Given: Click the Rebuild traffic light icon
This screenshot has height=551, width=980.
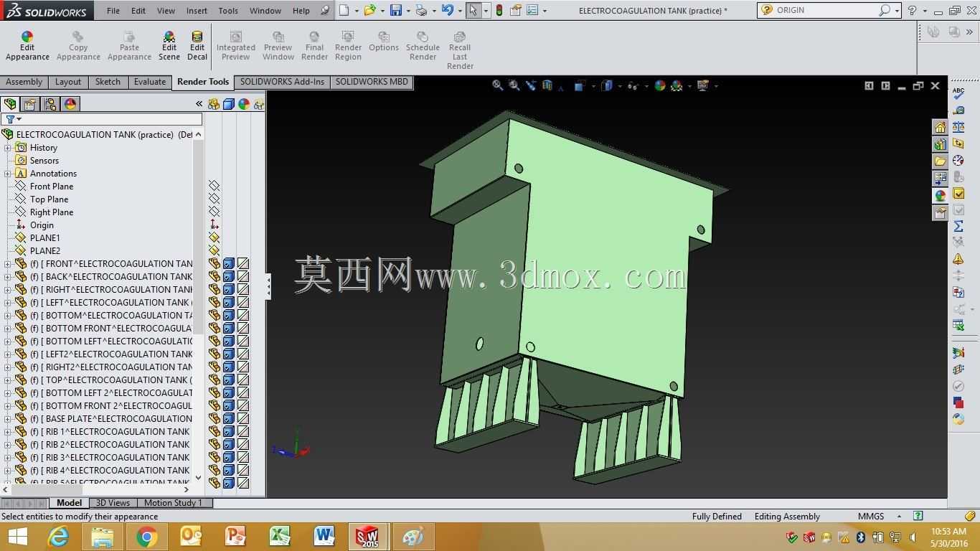Looking at the screenshot, I should point(499,10).
